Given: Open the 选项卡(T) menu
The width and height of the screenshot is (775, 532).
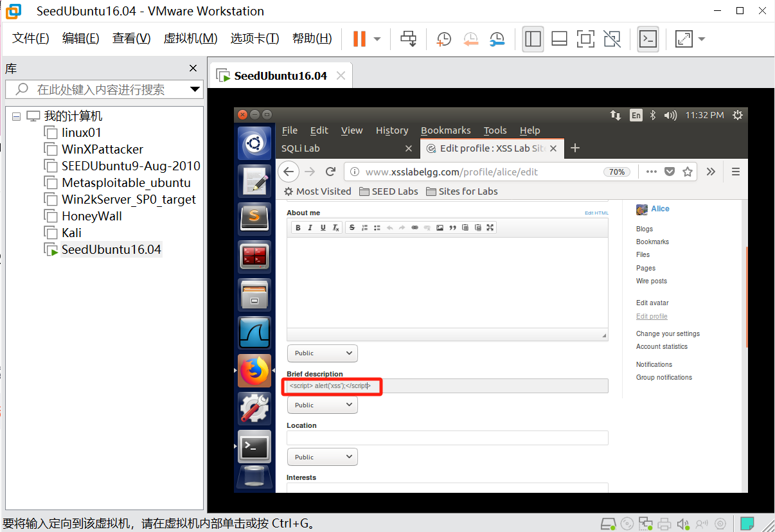Looking at the screenshot, I should pyautogui.click(x=254, y=39).
